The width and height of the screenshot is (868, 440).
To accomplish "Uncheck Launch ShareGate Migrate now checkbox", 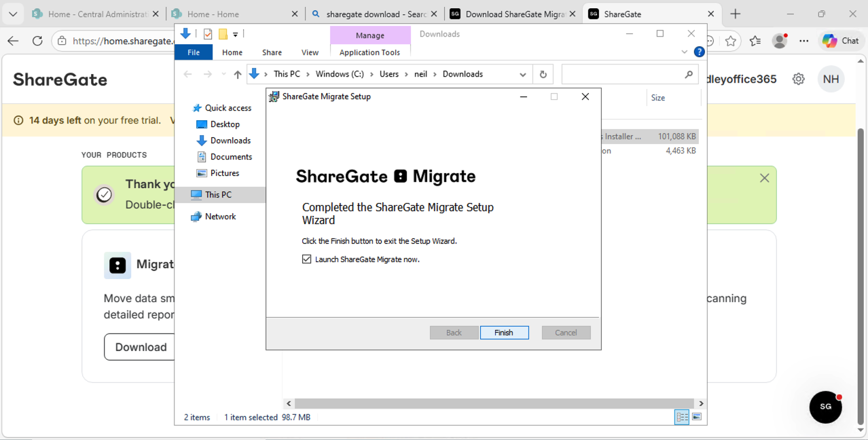I will [307, 259].
